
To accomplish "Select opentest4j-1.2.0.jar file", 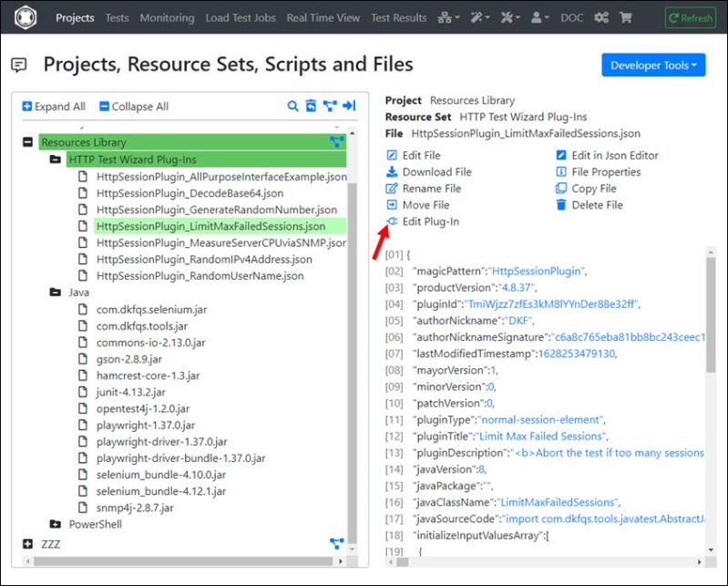I will pos(143,408).
